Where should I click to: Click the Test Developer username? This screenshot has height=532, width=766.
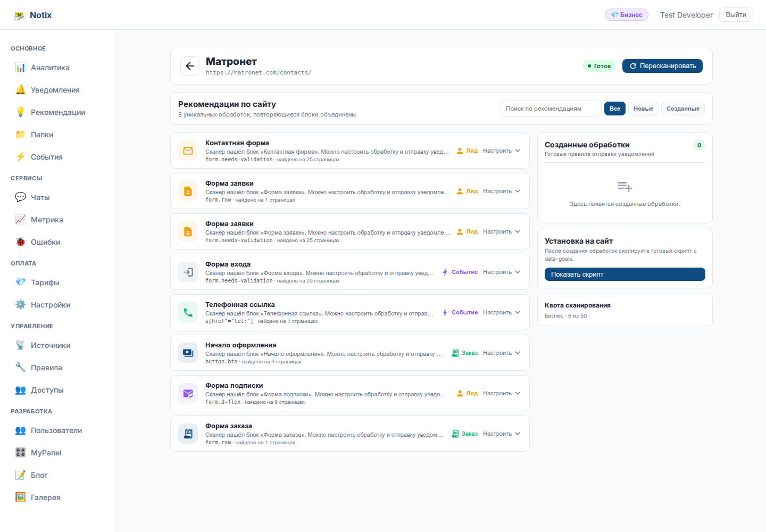click(x=686, y=15)
